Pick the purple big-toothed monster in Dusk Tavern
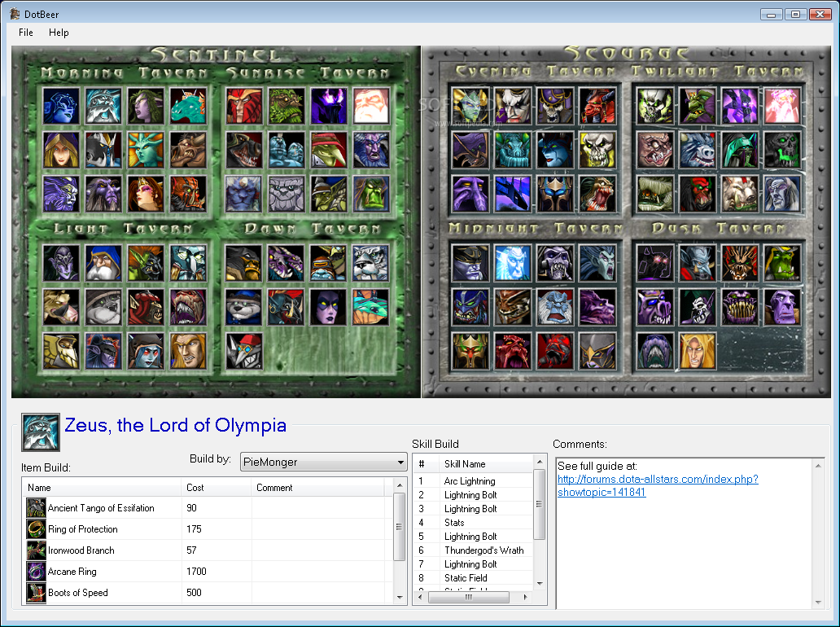 (739, 307)
